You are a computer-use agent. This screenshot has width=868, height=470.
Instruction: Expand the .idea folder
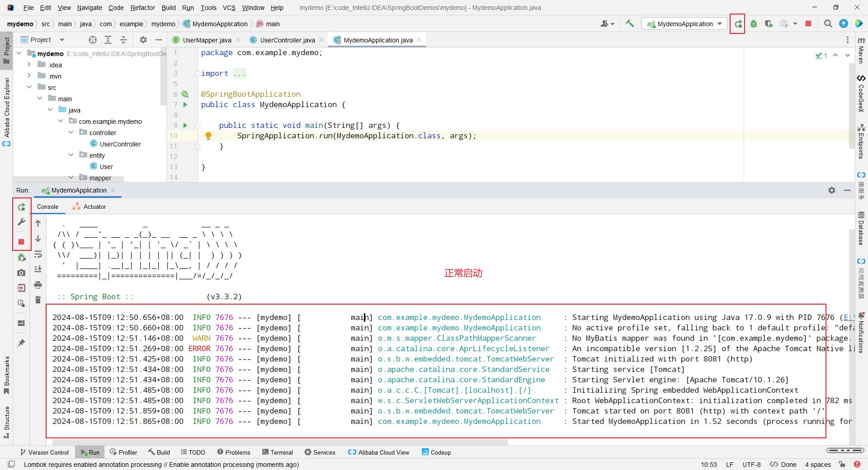click(x=29, y=65)
